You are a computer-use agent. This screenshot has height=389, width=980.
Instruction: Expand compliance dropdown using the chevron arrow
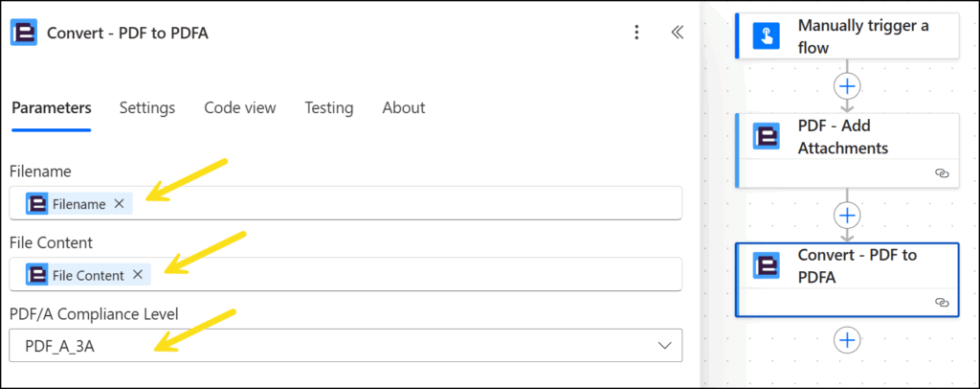coord(665,346)
